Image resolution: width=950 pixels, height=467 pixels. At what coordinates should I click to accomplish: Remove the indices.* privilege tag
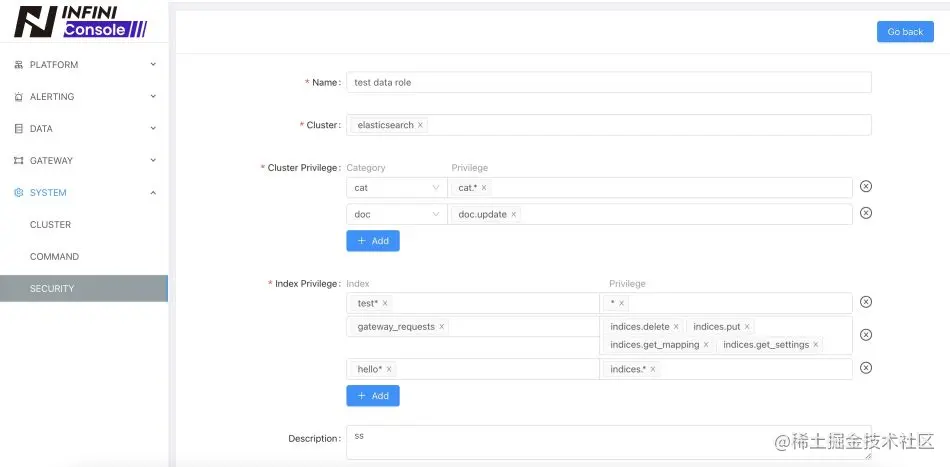(x=653, y=369)
